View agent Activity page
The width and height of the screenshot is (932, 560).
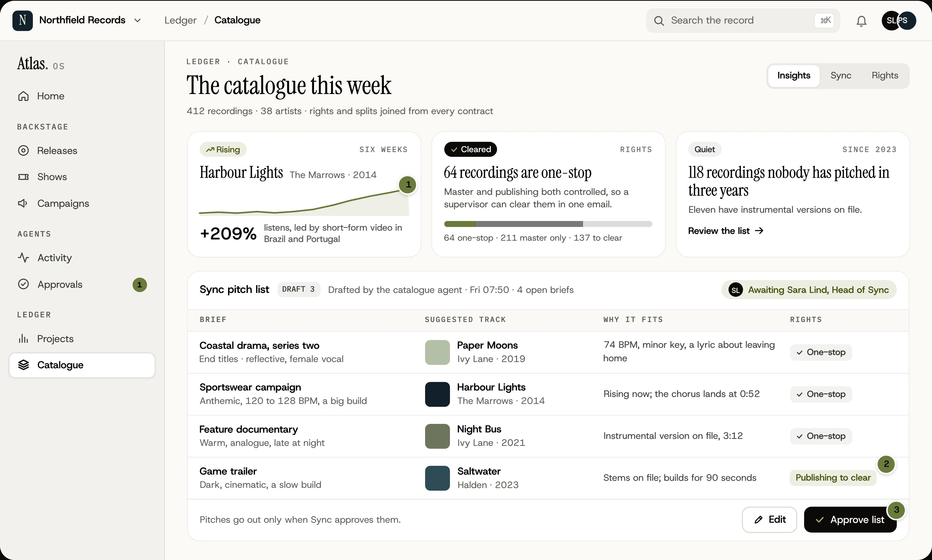coord(82,258)
